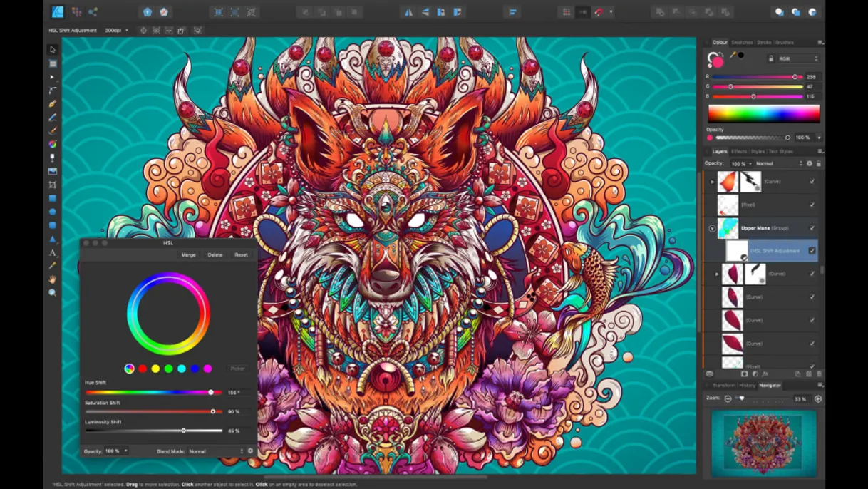The height and width of the screenshot is (489, 868).
Task: Click the Flip Horizontal toolbar icon
Action: [x=409, y=12]
